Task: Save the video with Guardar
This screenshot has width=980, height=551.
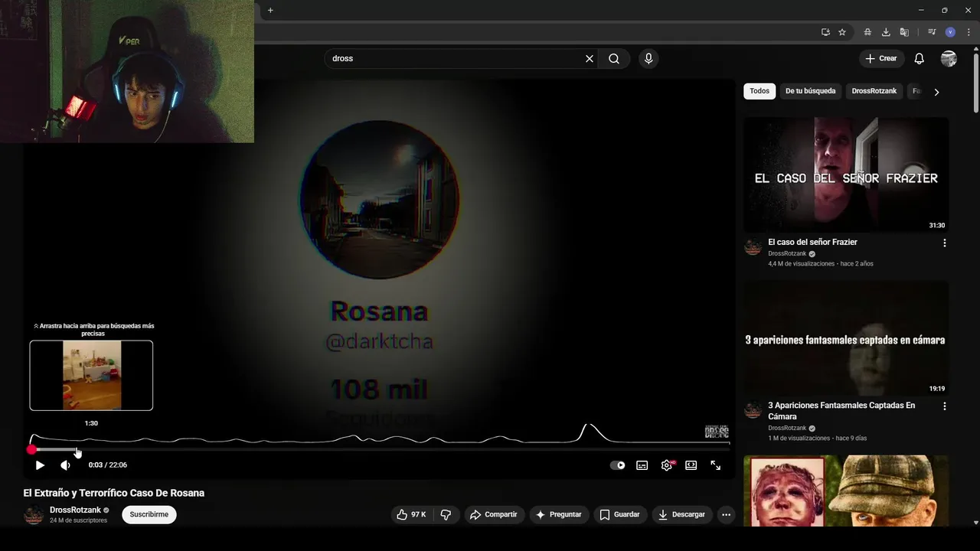Action: click(620, 515)
